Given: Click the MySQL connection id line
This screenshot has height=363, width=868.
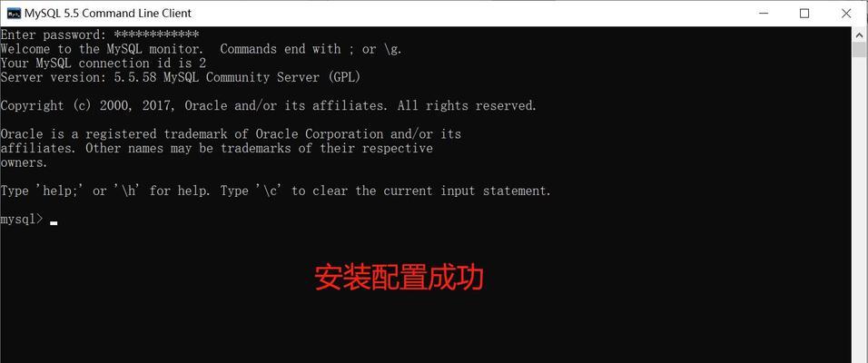Looking at the screenshot, I should tap(104, 64).
